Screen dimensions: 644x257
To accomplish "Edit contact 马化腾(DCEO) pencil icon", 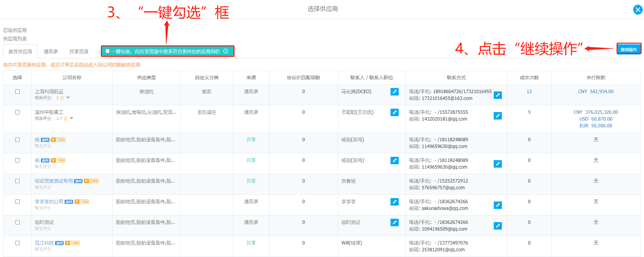I will click(x=395, y=92).
